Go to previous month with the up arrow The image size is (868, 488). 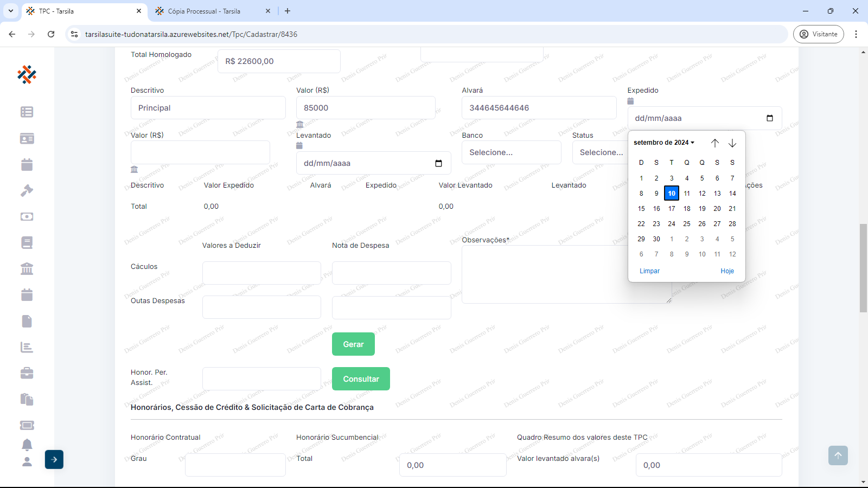(x=715, y=143)
